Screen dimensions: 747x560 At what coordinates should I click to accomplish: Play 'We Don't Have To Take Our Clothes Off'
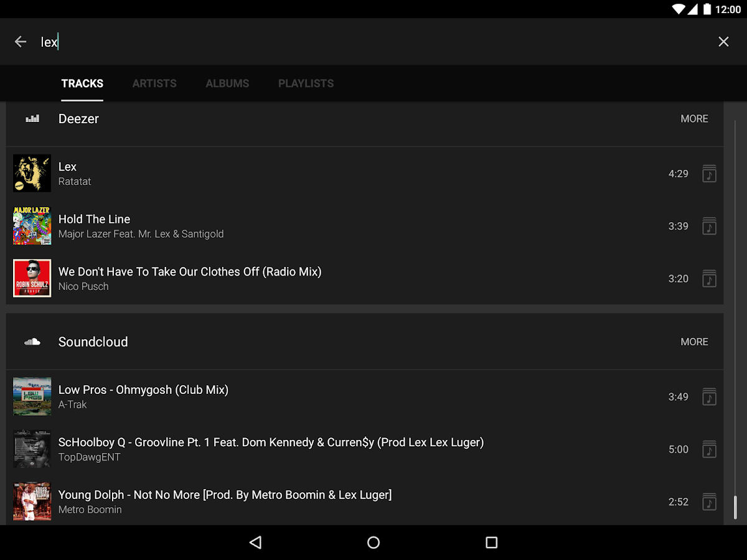click(x=190, y=272)
